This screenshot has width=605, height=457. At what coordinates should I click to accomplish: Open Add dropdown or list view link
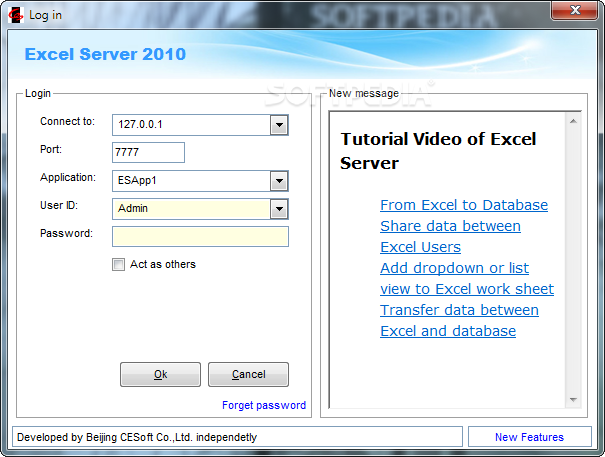[x=467, y=278]
